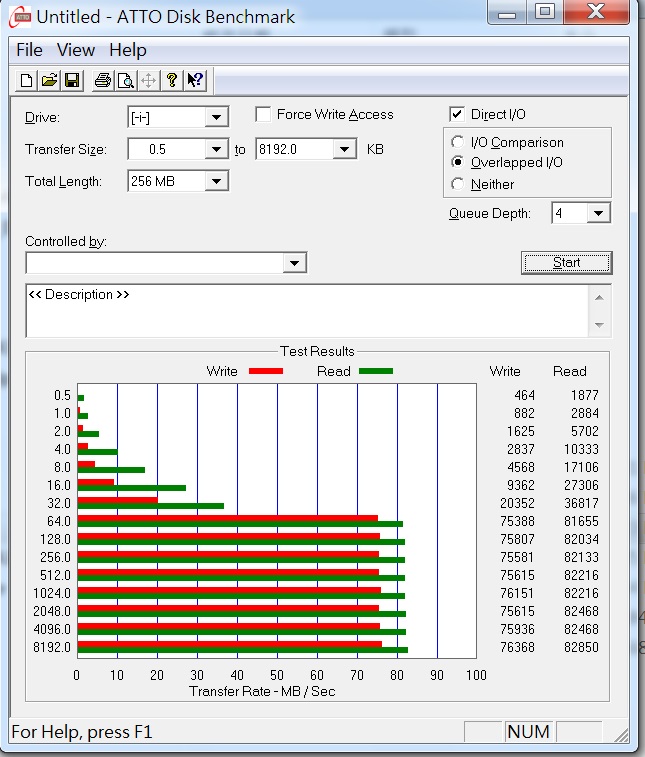Expand the Controlled by dropdown

(294, 263)
